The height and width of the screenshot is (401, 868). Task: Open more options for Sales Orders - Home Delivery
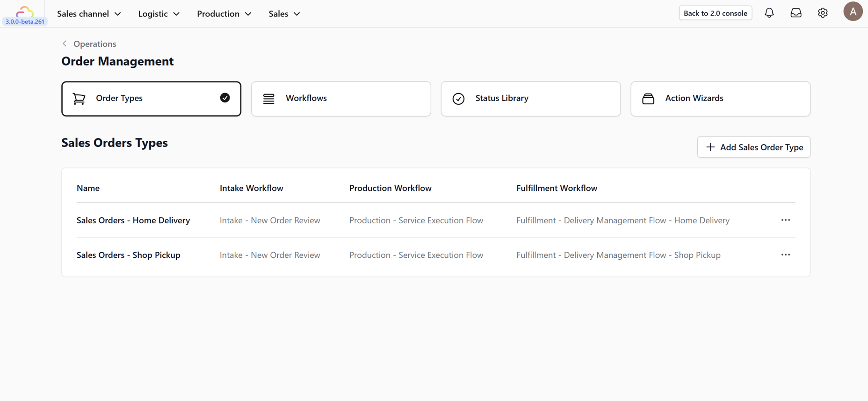(x=786, y=220)
